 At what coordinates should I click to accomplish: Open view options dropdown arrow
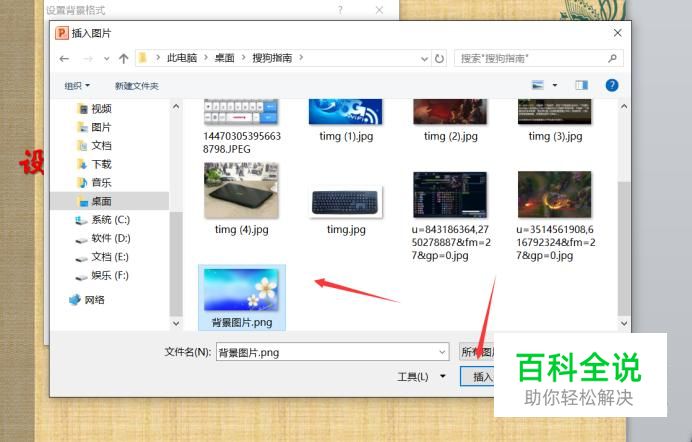coord(555,85)
